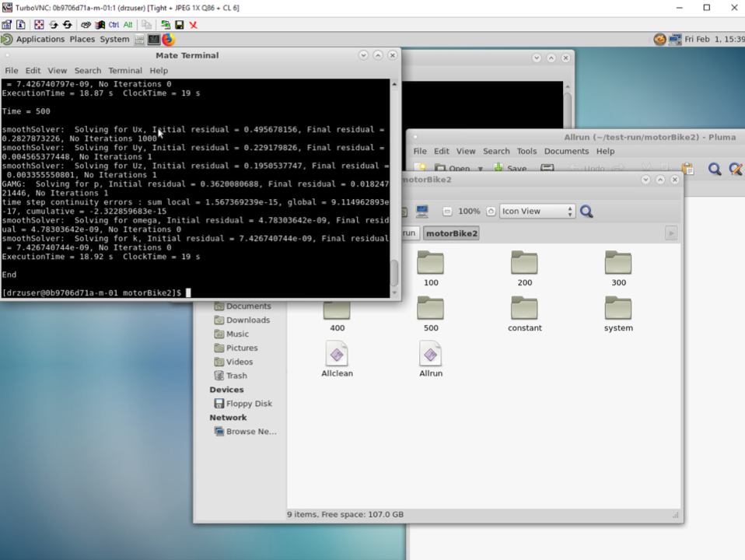The height and width of the screenshot is (560, 745).
Task: Click network status tray icon
Action: click(x=675, y=40)
